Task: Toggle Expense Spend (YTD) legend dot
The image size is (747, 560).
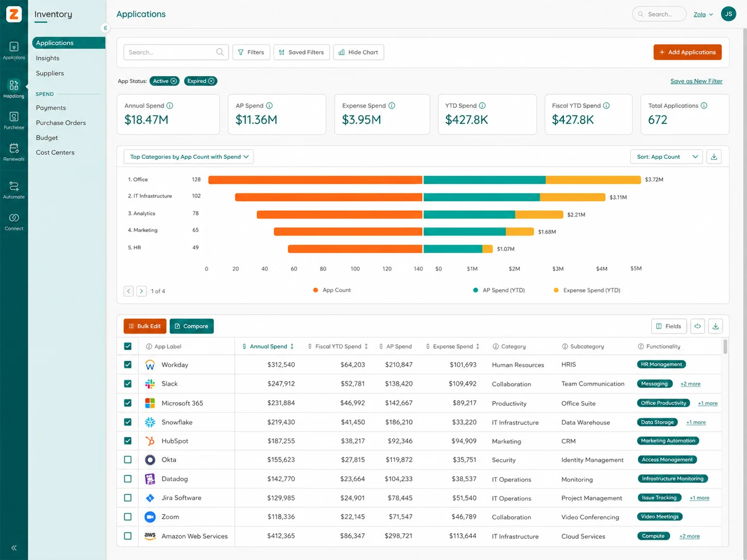Action: point(556,290)
